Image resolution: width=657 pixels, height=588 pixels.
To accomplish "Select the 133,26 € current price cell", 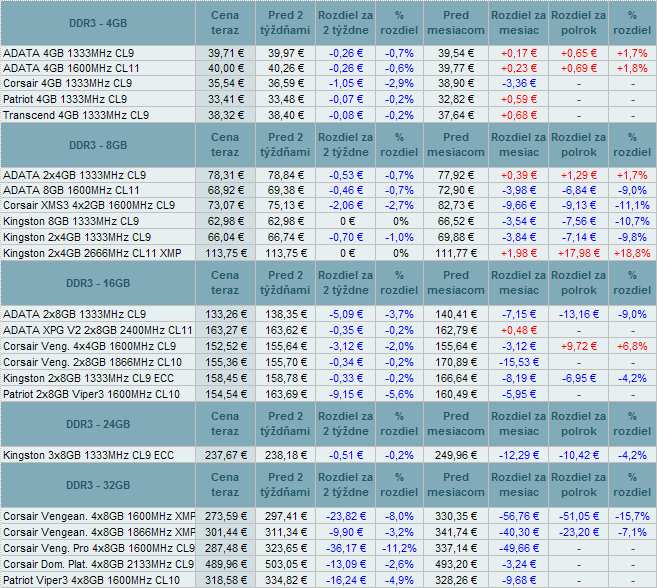I will point(226,314).
